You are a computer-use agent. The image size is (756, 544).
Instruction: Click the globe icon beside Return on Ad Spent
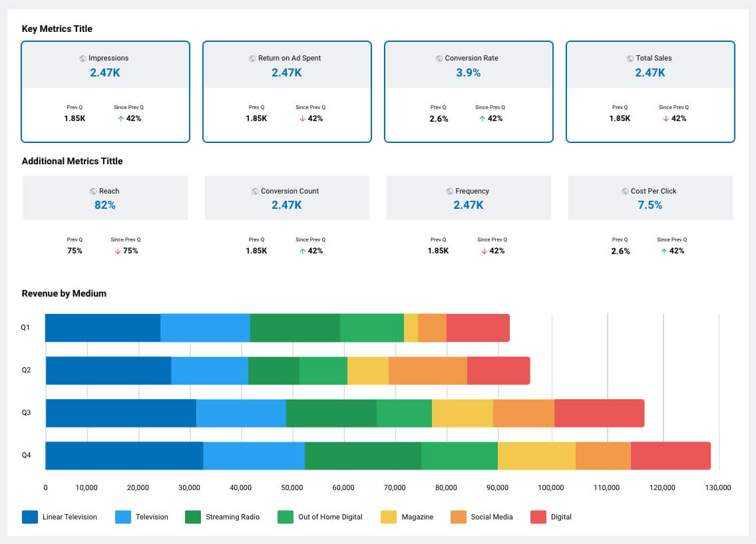252,59
